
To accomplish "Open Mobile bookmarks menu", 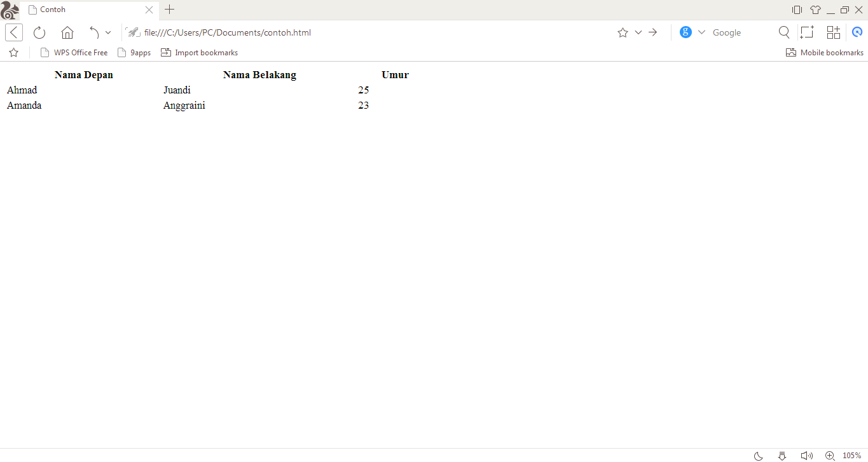I will pyautogui.click(x=825, y=52).
